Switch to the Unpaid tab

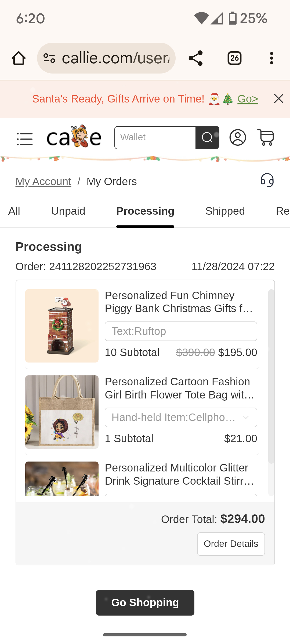click(x=68, y=211)
